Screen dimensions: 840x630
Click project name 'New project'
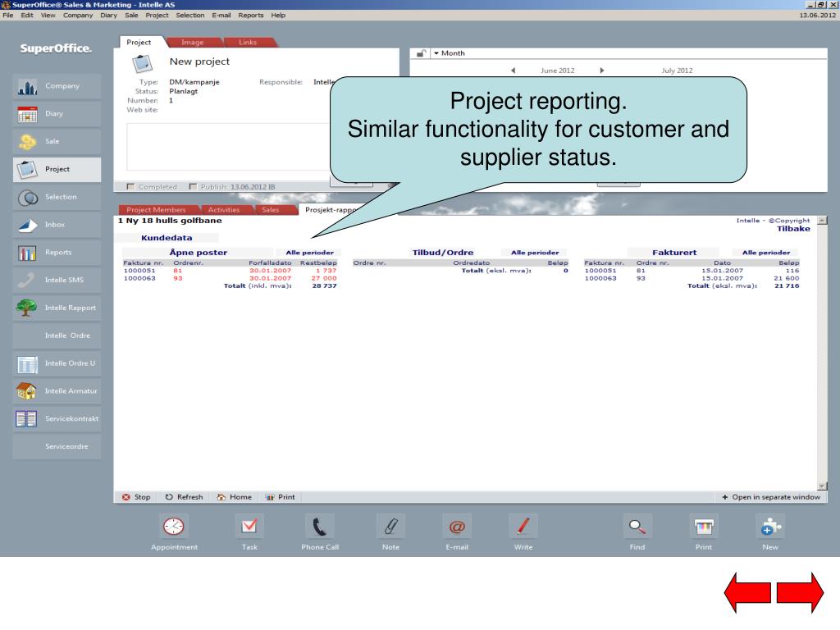199,62
